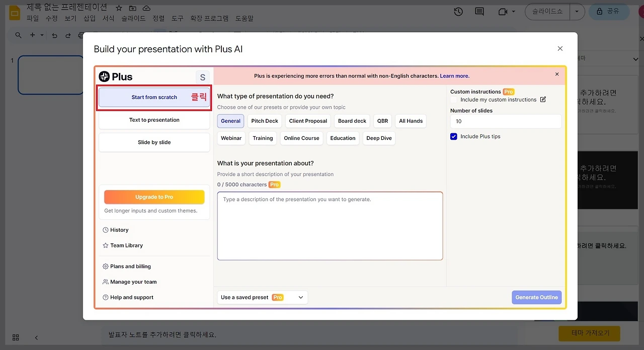
Task: Select the Board deck preset
Action: click(x=352, y=121)
